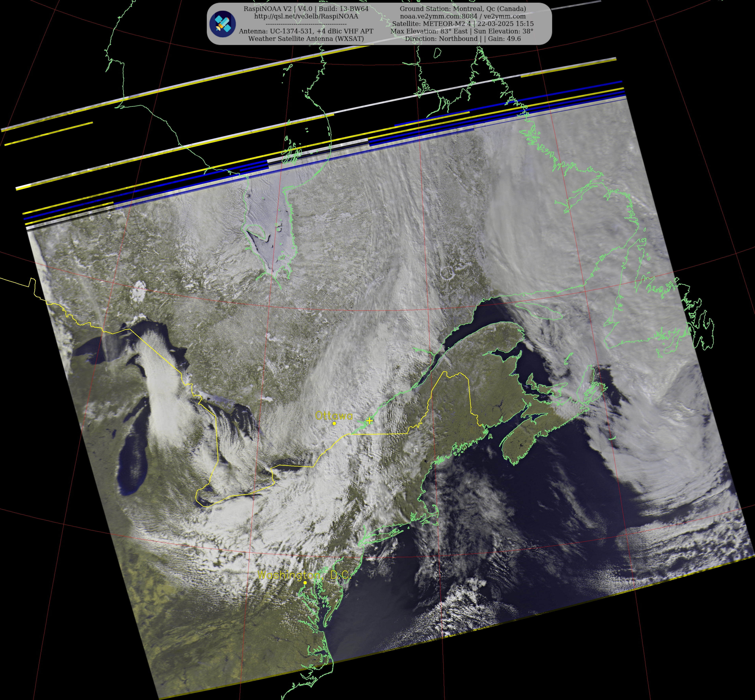Click 'Weather Satellite Antenna (WXSAT)' text
The height and width of the screenshot is (700, 755).
point(306,39)
